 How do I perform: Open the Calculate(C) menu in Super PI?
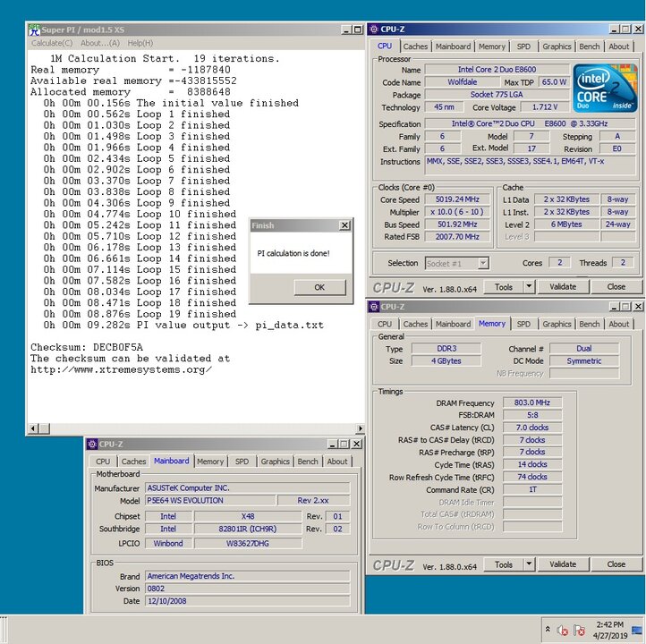[52, 43]
